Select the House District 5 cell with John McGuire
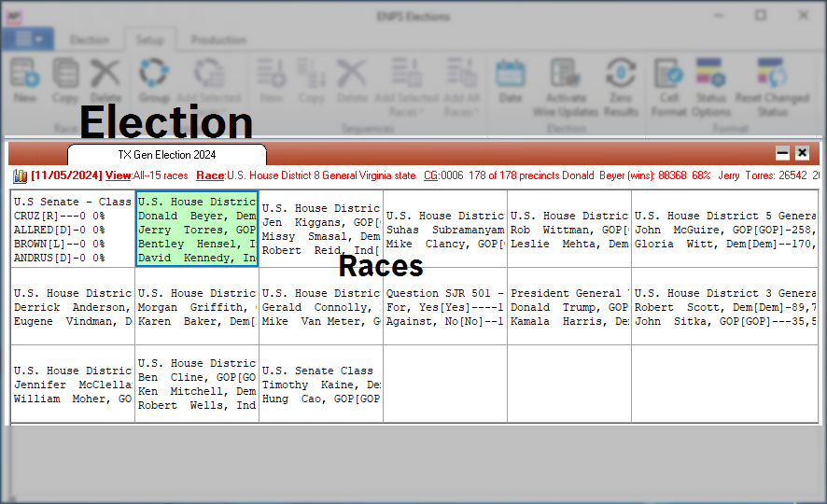The image size is (827, 504). (724, 229)
